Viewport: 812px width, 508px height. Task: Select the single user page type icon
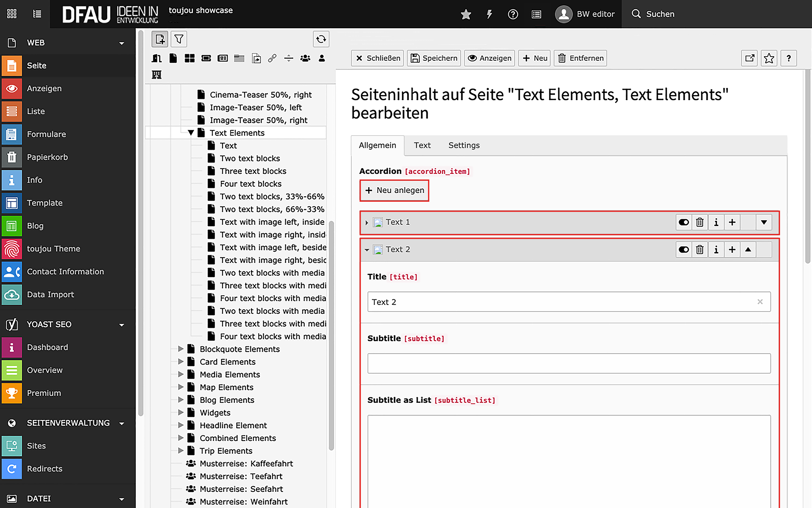click(x=322, y=58)
